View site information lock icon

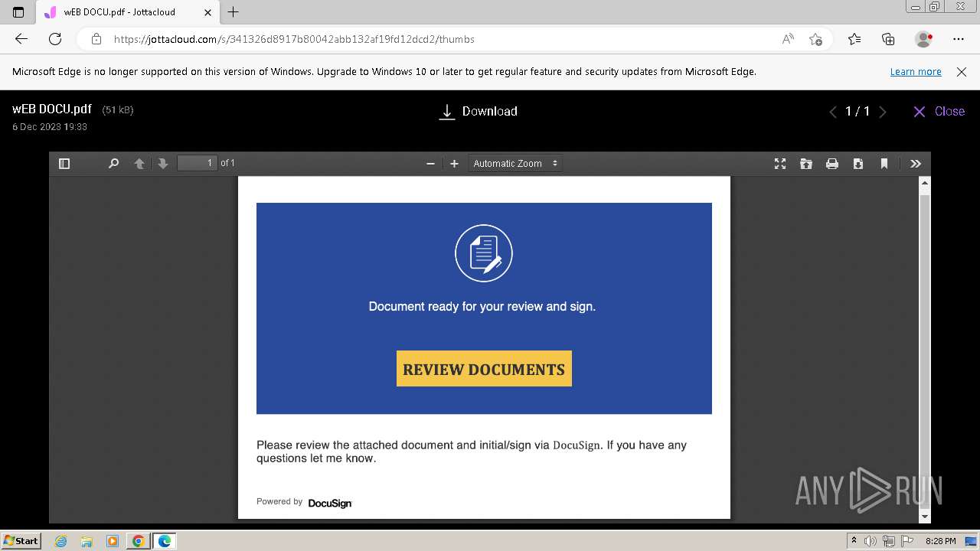coord(96,39)
